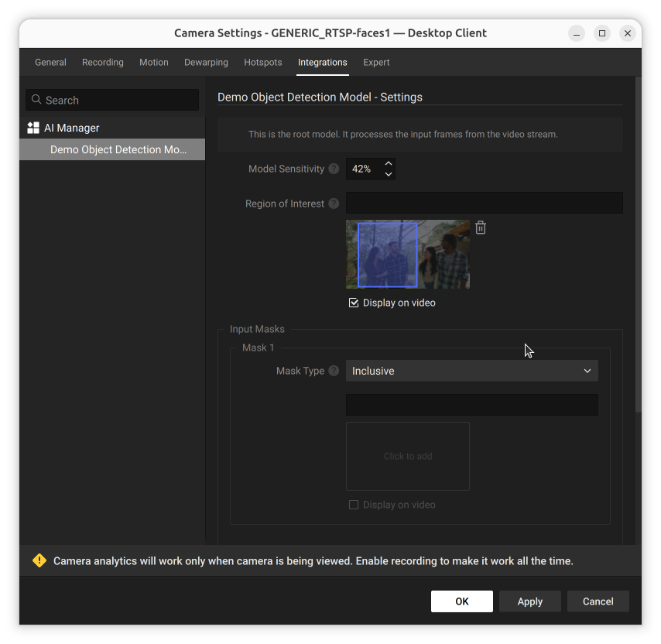Select Demo Object Detection Model item
The height and width of the screenshot is (644, 661).
(112, 149)
